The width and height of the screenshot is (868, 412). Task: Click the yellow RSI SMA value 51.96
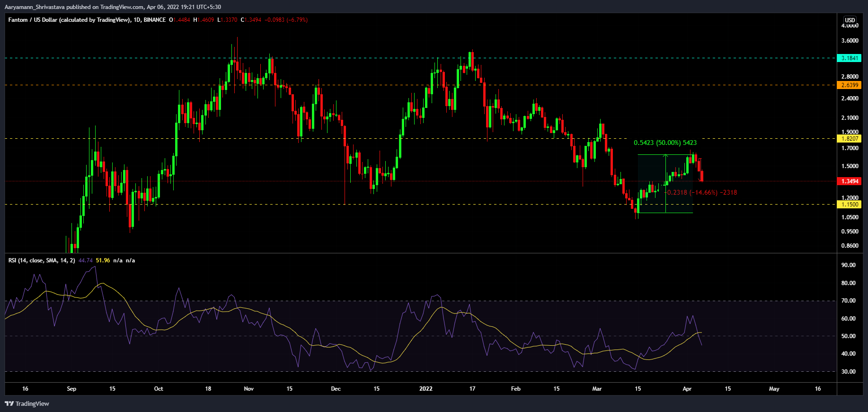[103, 260]
